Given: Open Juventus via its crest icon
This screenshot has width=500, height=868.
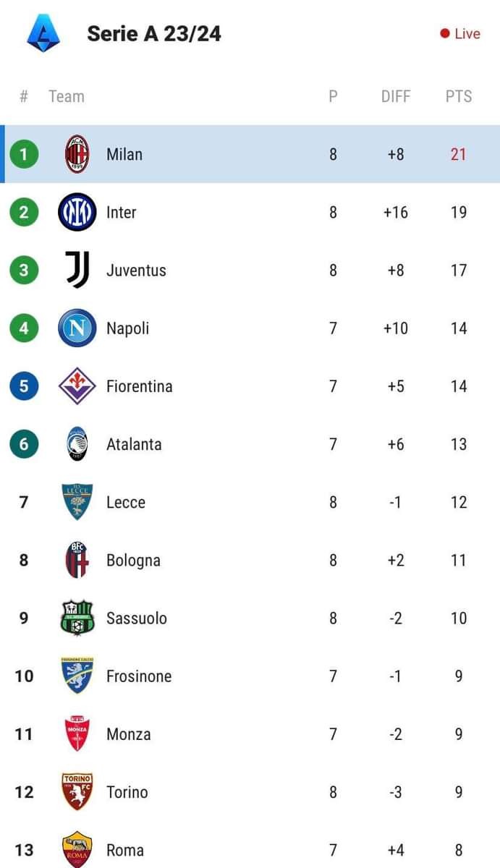Looking at the screenshot, I should (77, 270).
